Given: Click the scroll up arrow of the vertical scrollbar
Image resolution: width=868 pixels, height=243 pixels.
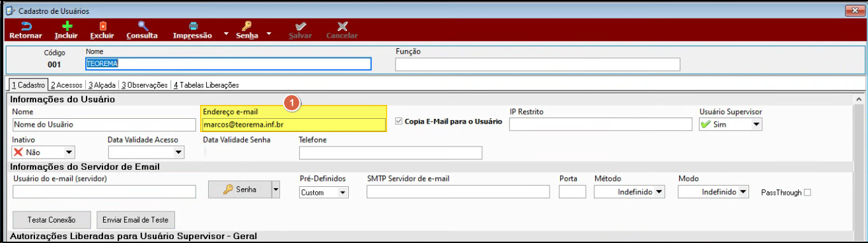Looking at the screenshot, I should 859,99.
